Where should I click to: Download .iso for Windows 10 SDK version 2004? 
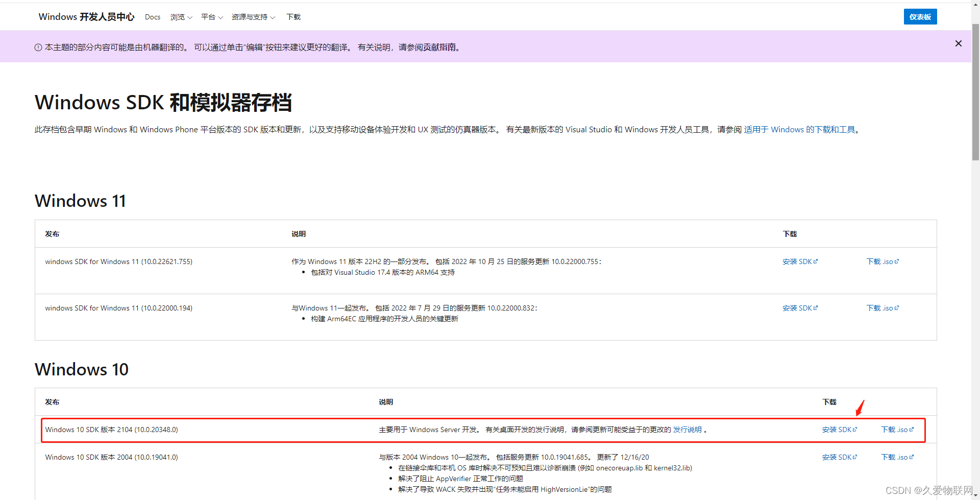point(897,457)
